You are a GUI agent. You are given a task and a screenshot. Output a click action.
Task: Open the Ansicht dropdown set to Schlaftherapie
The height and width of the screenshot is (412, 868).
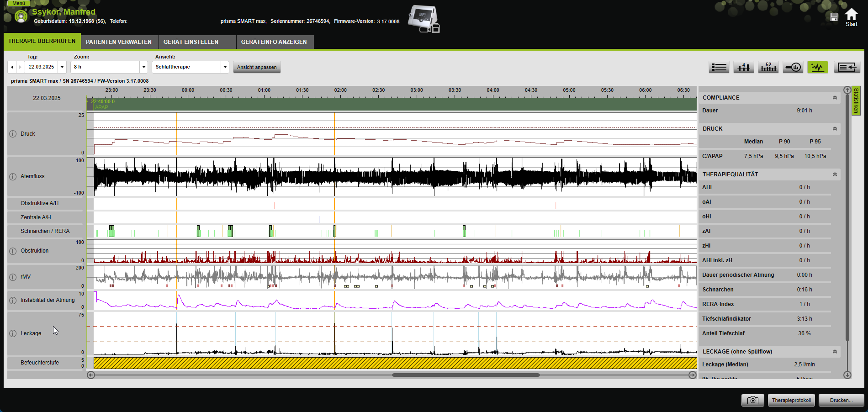tap(225, 67)
